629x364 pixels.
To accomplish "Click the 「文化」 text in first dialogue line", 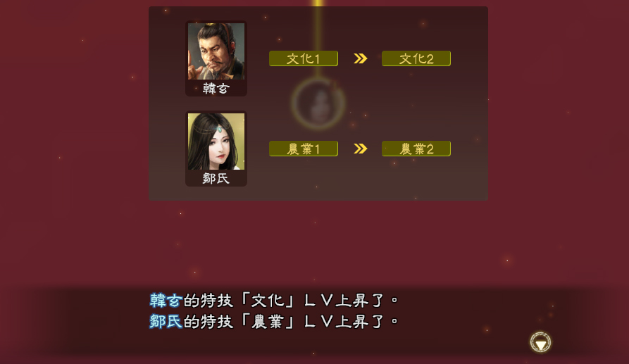I will (x=268, y=300).
